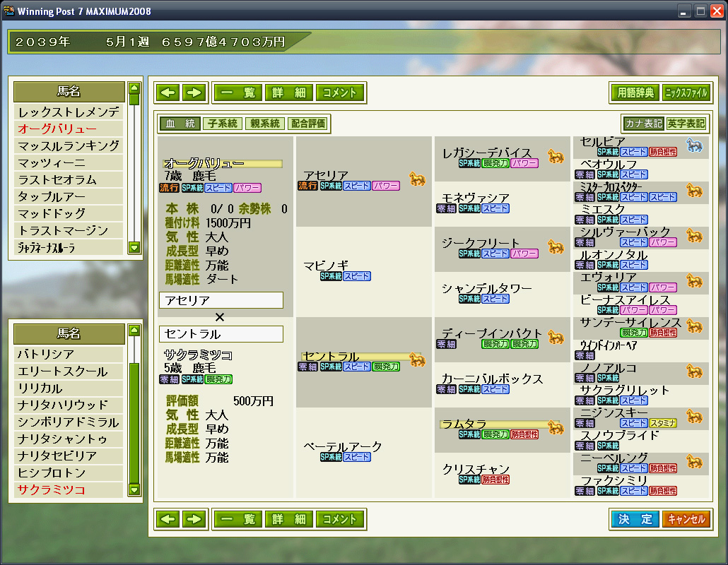Screen dimensions: 728x565
Task: Click the スタミナ badge under ニジンスキー
Action: (x=663, y=423)
